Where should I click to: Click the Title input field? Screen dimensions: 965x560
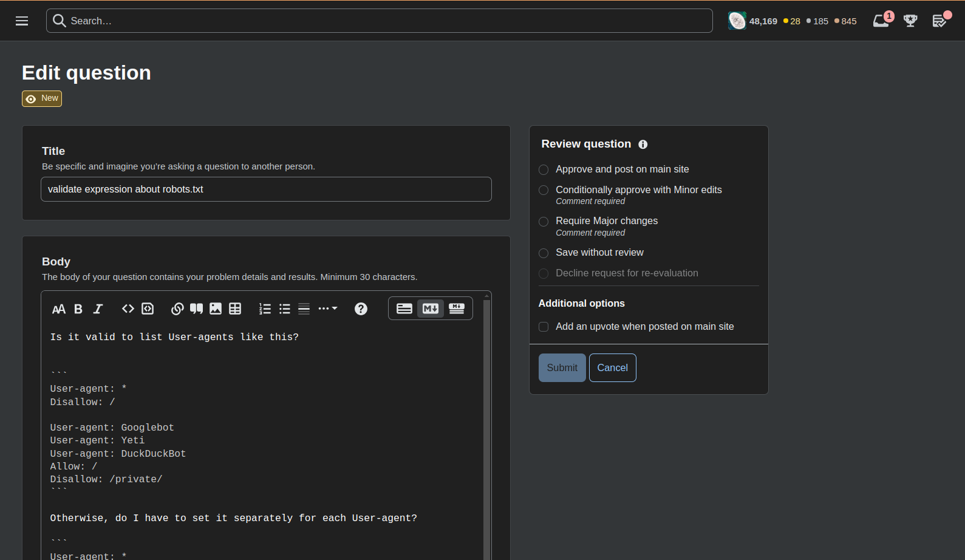(266, 189)
